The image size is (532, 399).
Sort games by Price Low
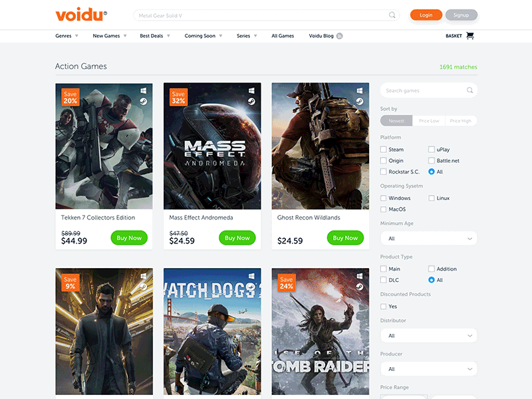pyautogui.click(x=429, y=121)
